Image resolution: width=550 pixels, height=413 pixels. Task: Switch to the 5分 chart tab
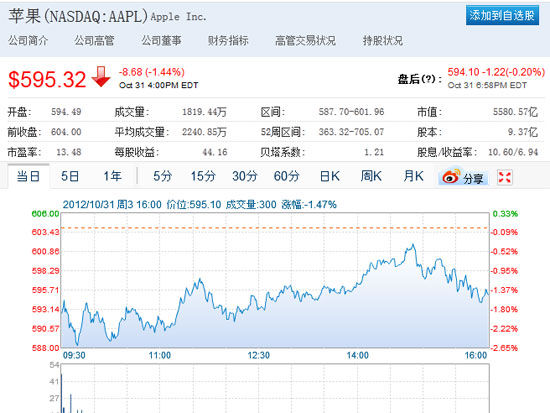pyautogui.click(x=163, y=176)
